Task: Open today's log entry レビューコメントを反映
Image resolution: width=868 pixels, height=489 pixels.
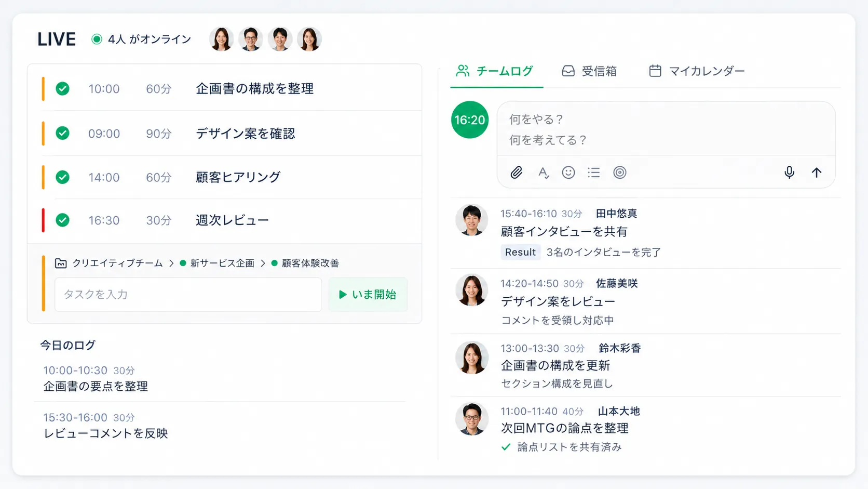Action: click(105, 433)
